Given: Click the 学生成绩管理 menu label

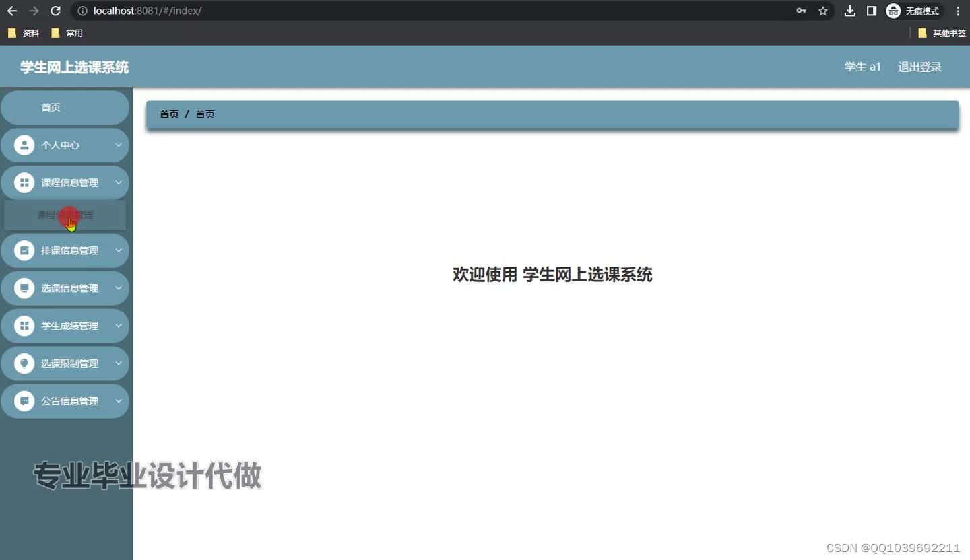Looking at the screenshot, I should click(x=69, y=326).
